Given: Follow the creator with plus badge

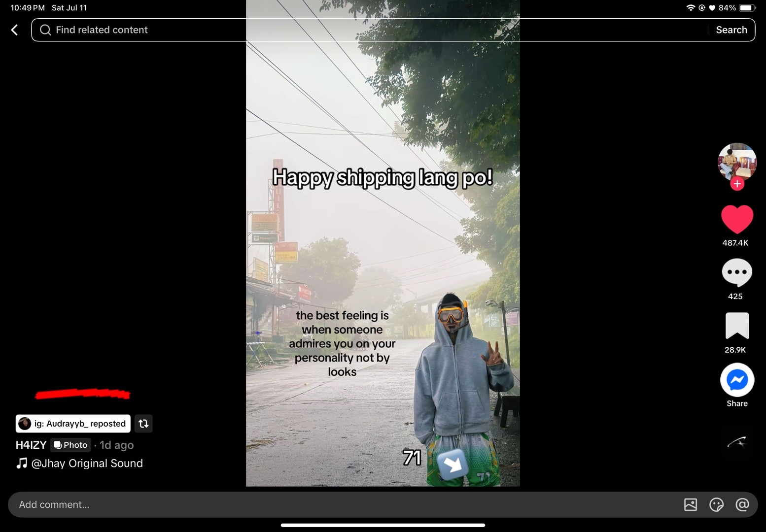Looking at the screenshot, I should (x=737, y=184).
